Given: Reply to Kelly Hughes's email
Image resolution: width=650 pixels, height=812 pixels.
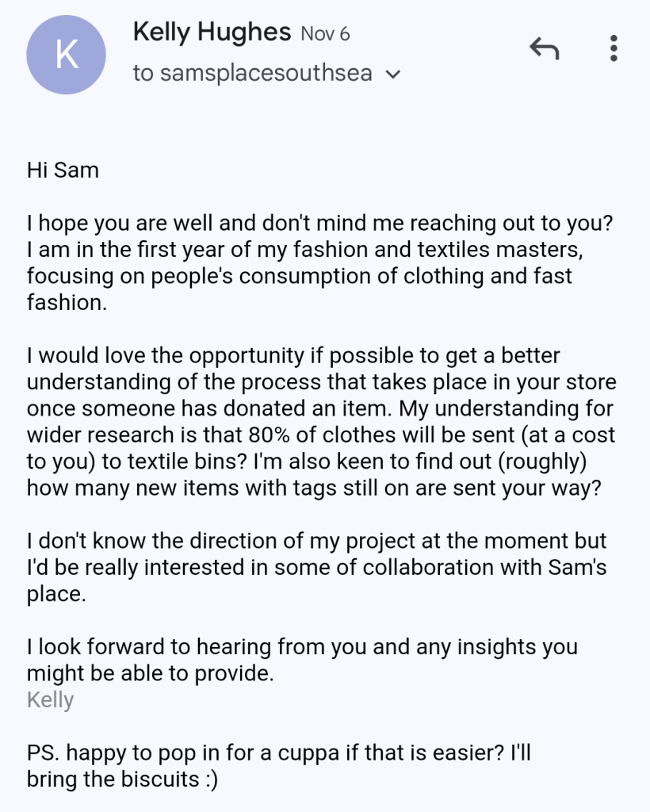Looking at the screenshot, I should click(x=545, y=50).
